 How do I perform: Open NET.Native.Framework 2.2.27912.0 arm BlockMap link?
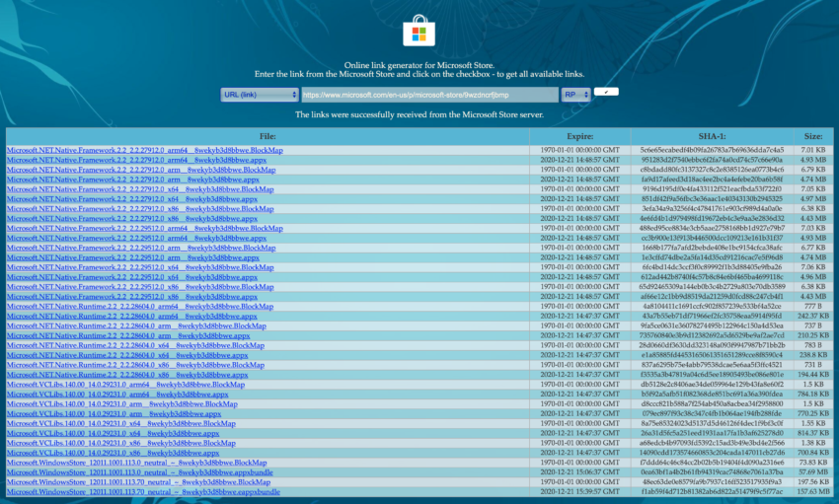click(x=141, y=170)
